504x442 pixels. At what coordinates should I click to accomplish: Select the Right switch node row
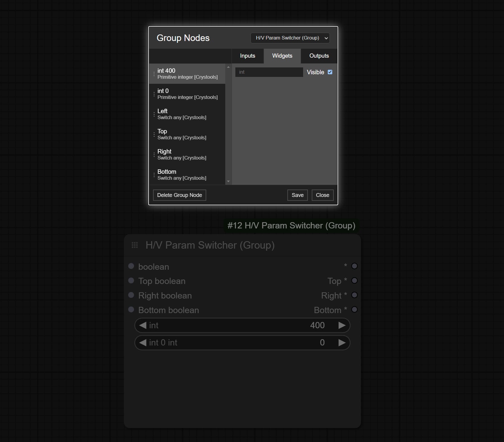[187, 154]
